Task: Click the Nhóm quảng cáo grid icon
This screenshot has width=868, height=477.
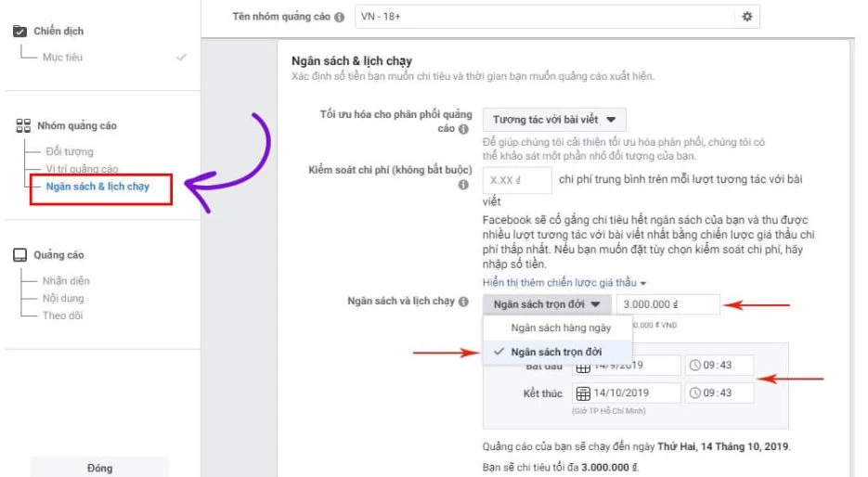Action: coord(23,125)
